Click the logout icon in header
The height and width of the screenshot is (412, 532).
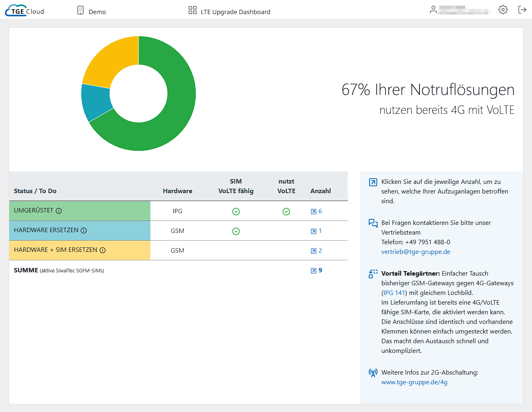pyautogui.click(x=522, y=10)
